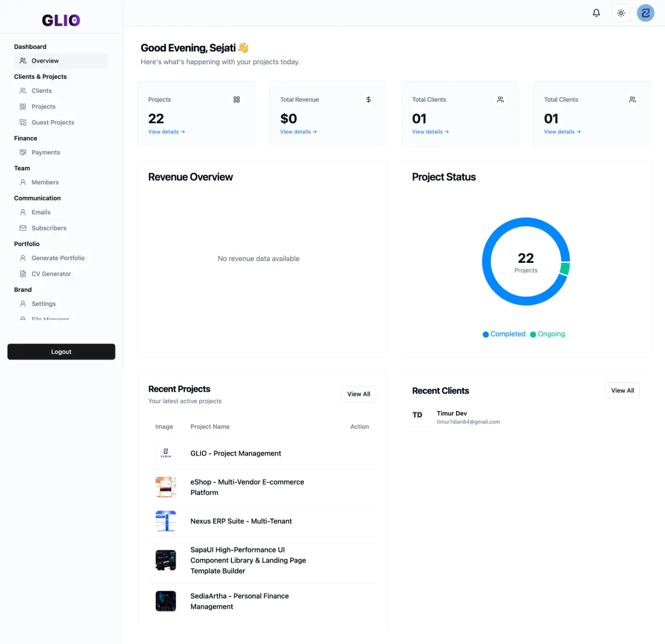View All recent clients
Image resolution: width=665 pixels, height=644 pixels.
point(622,391)
